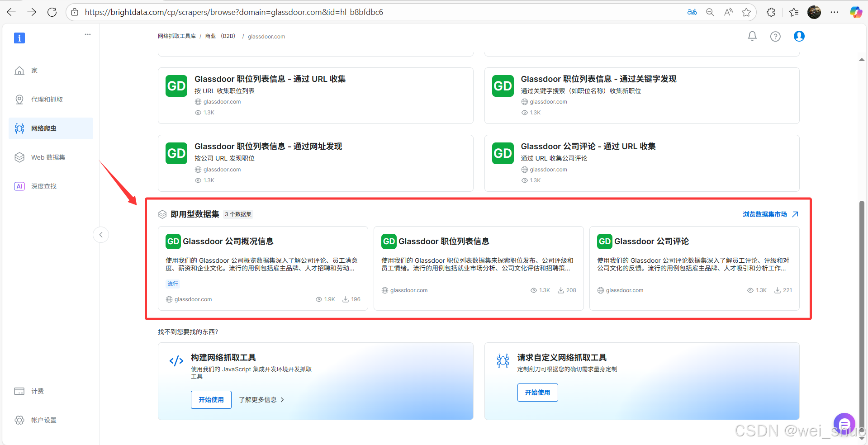Open Glassdoor 公司评论 dataset card

point(694,269)
